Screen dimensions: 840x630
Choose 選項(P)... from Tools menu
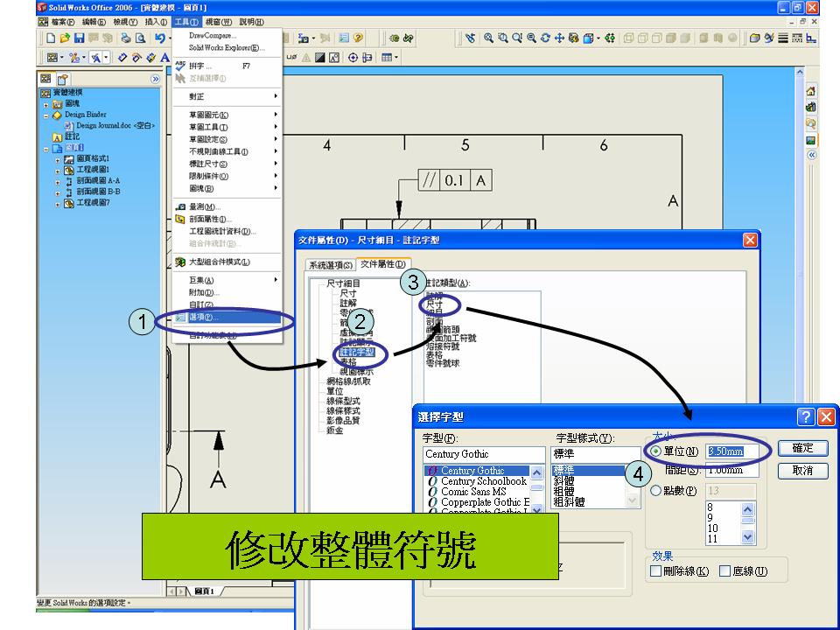point(227,317)
